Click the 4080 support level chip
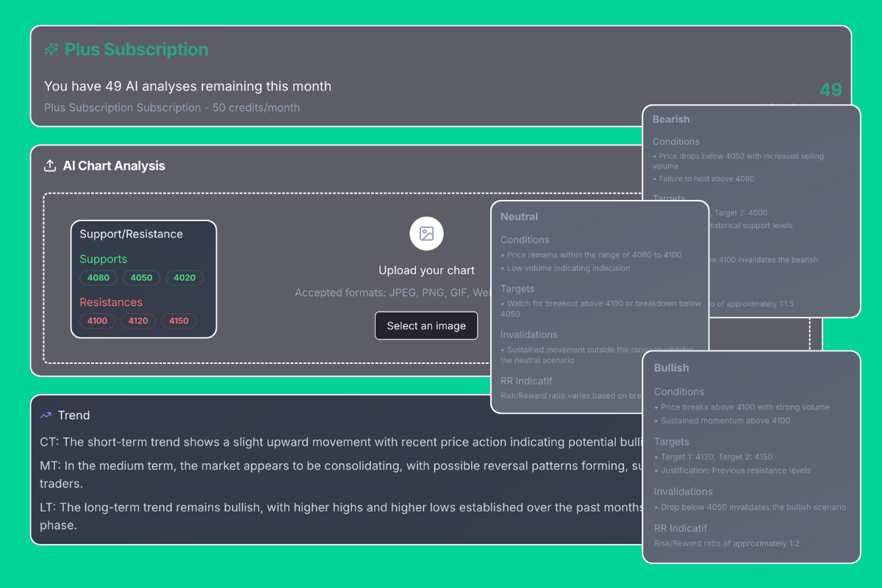Viewport: 882px width, 588px height. [x=98, y=278]
